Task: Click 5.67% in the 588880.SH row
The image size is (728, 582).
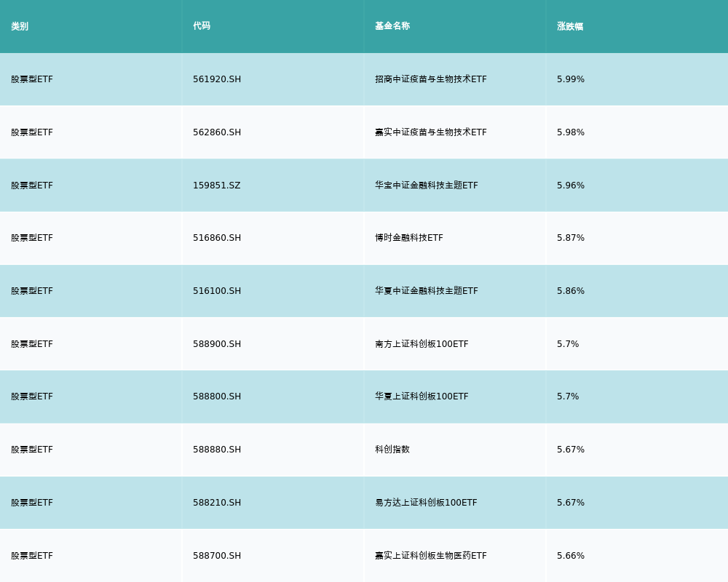Action: pos(571,450)
